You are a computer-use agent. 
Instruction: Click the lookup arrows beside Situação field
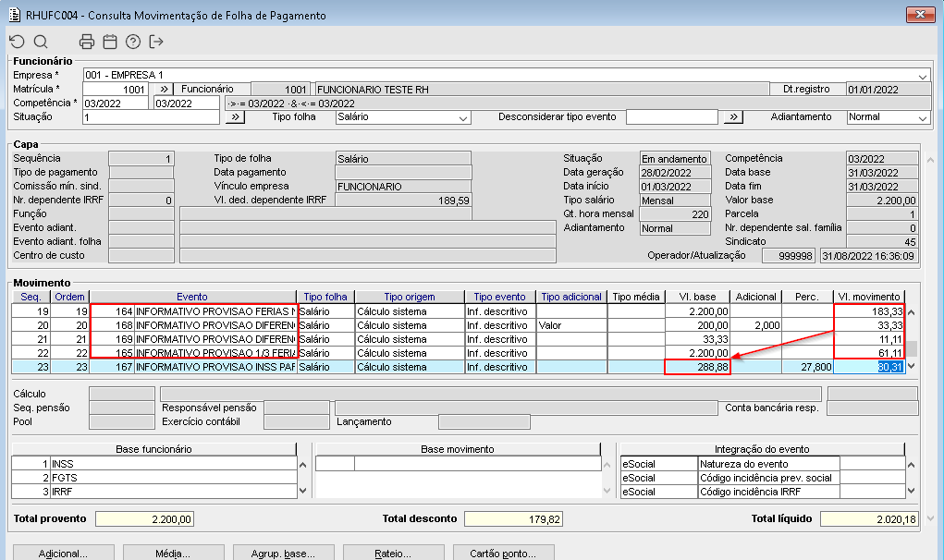[235, 117]
